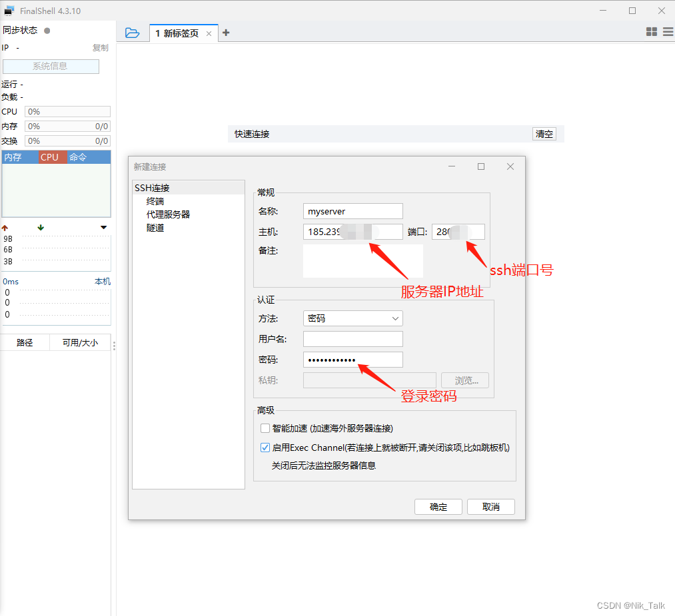This screenshot has height=616, width=675.
Task: Switch to grid layout view icon
Action: pos(652,32)
